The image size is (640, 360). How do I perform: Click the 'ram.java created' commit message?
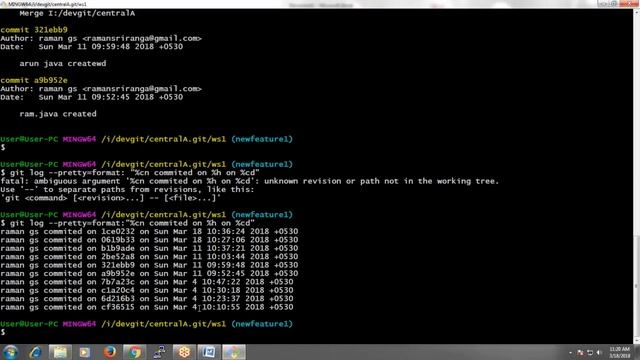tap(58, 114)
